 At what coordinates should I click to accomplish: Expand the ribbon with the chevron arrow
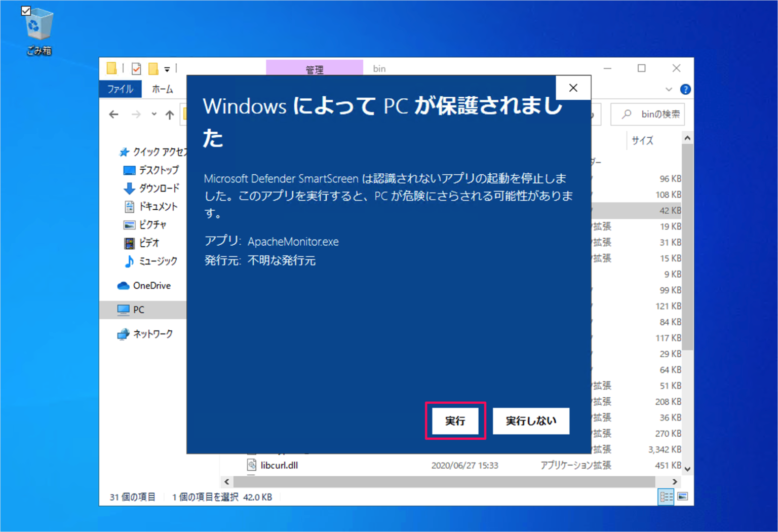point(669,89)
